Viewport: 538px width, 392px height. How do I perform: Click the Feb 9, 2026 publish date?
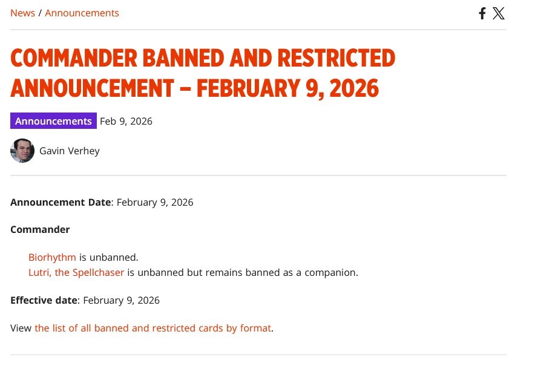(126, 121)
